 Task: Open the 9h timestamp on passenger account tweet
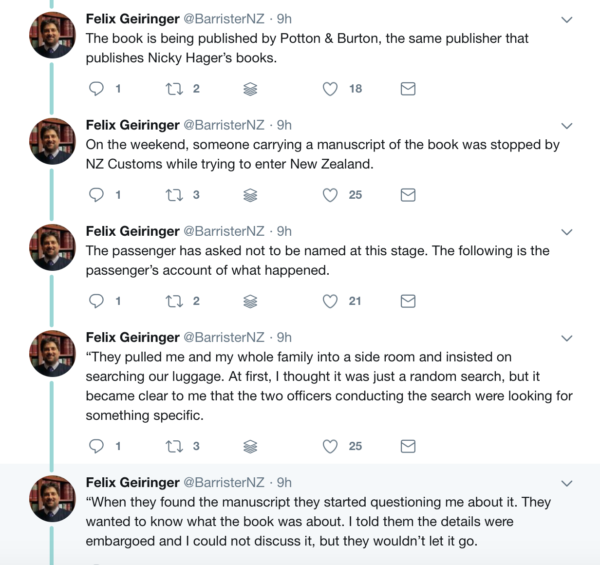pyautogui.click(x=284, y=231)
